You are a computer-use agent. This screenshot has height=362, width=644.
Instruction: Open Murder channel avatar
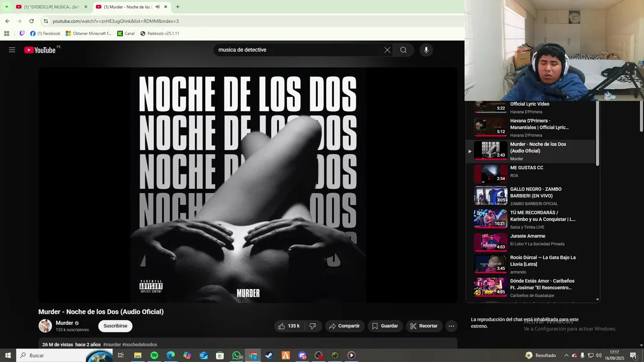point(45,326)
